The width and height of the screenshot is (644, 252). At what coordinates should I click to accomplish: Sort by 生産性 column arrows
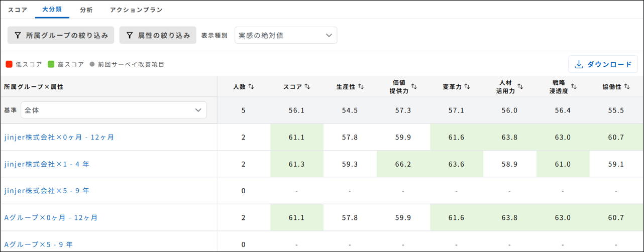[361, 87]
